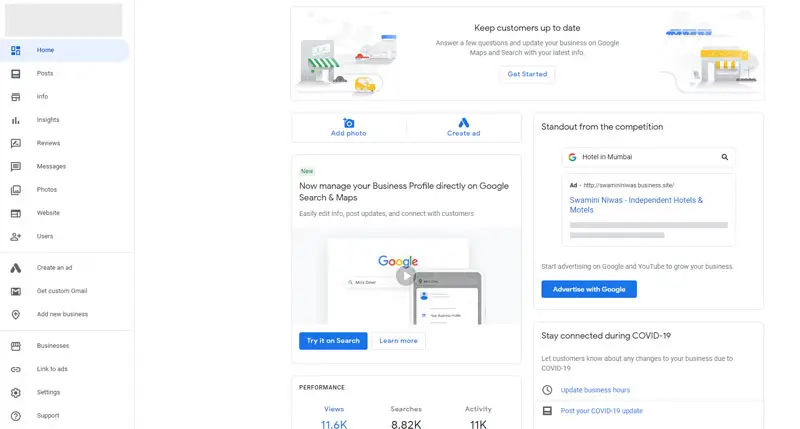Click the Reviews icon in sidebar
Image resolution: width=800 pixels, height=429 pixels.
point(16,143)
